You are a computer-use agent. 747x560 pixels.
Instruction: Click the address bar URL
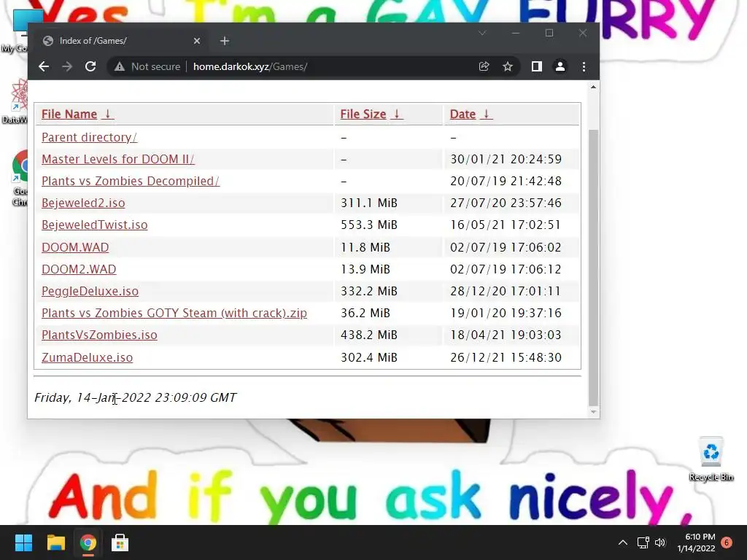(250, 66)
